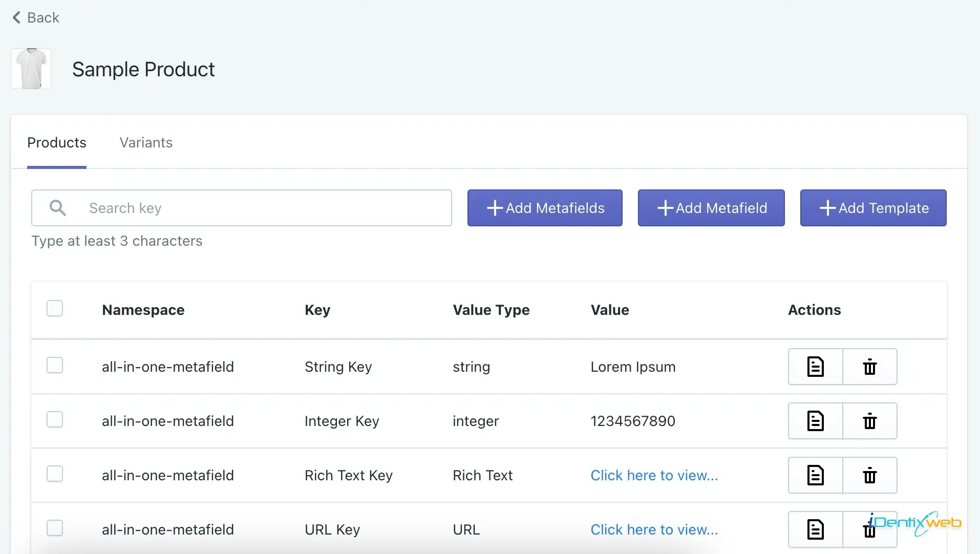
Task: Select the Products tab
Action: [x=56, y=142]
